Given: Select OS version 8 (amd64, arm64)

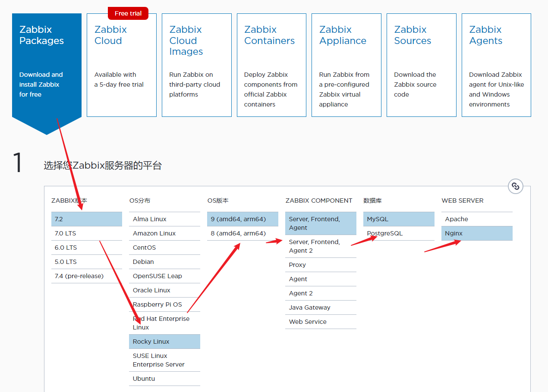Looking at the screenshot, I should pos(243,233).
